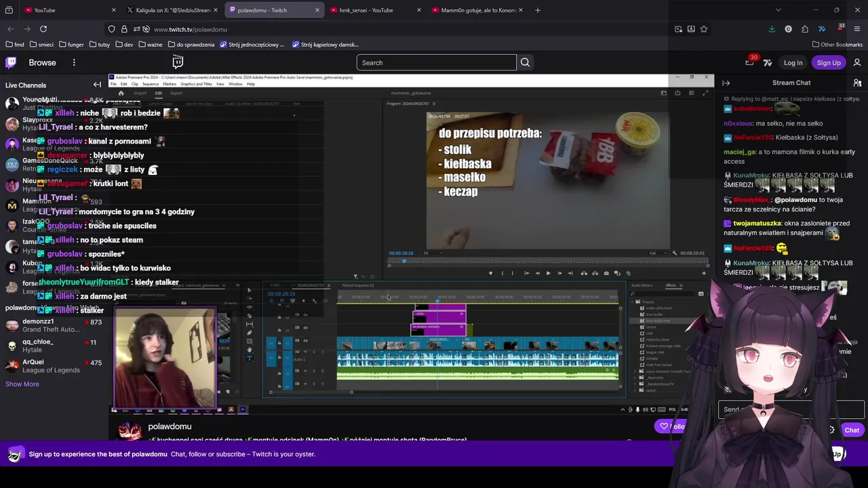
Task: Open the demonzz1 channel in sidebar
Action: (54, 325)
